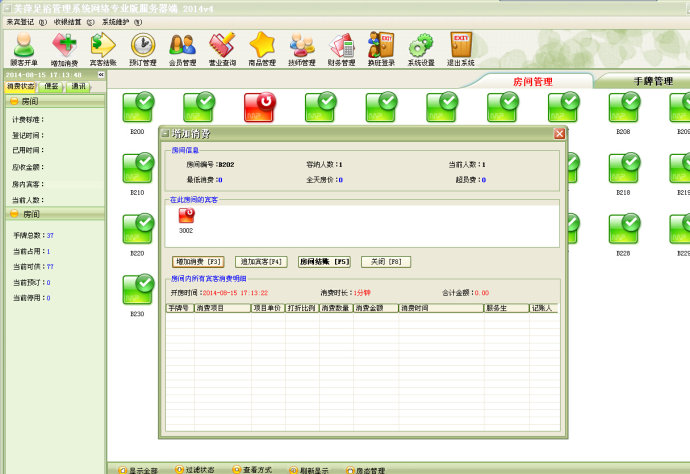
Task: Click the 手牌总数 value 37
Action: 50,235
